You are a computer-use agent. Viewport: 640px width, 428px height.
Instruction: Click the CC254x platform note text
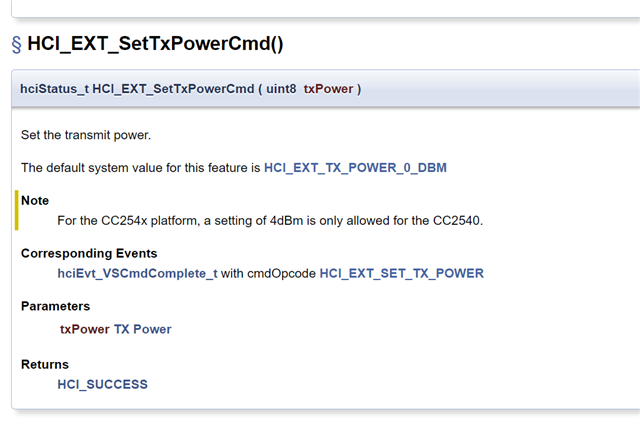[x=270, y=219]
